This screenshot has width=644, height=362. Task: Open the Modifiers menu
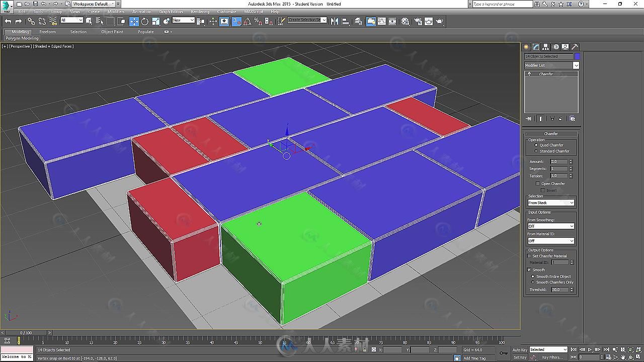[x=116, y=12]
